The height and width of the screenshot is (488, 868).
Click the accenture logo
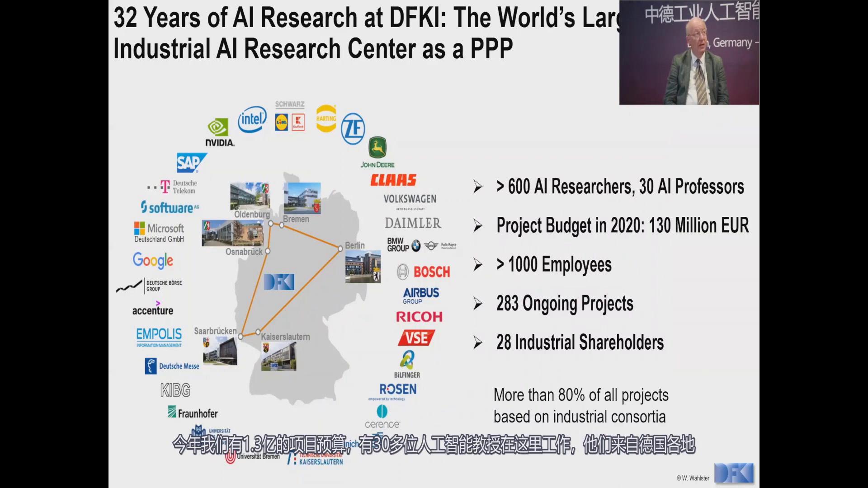[153, 309]
